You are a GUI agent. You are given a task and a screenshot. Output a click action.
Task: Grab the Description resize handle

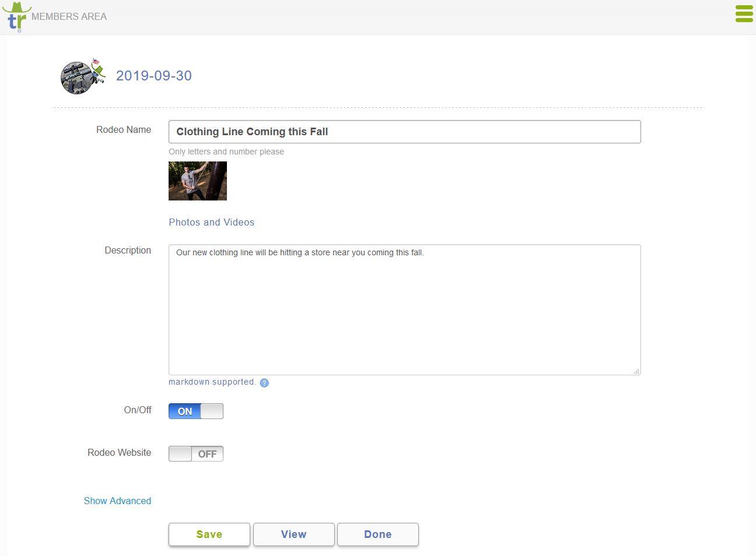coord(636,371)
